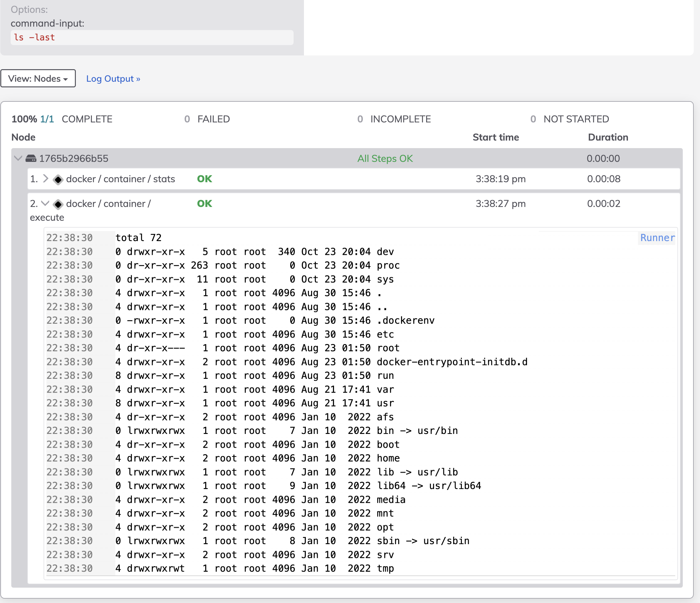Click OK status of stats step
The width and height of the screenshot is (700, 603).
205,179
